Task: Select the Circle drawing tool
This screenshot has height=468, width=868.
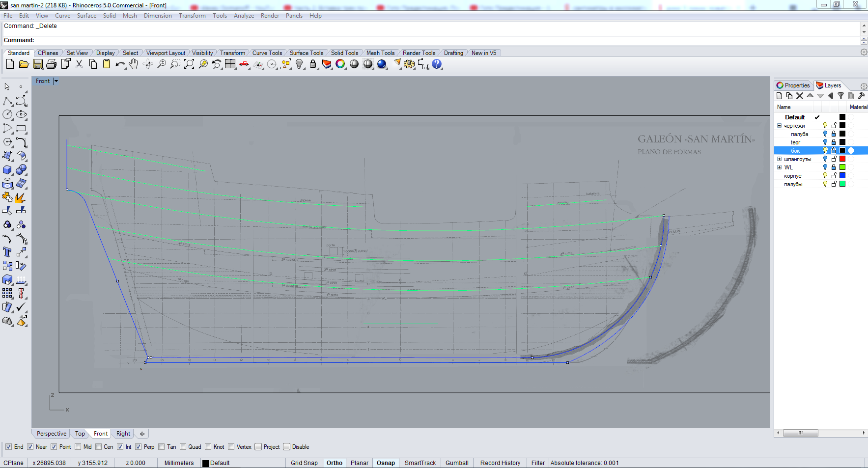Action: pos(7,114)
